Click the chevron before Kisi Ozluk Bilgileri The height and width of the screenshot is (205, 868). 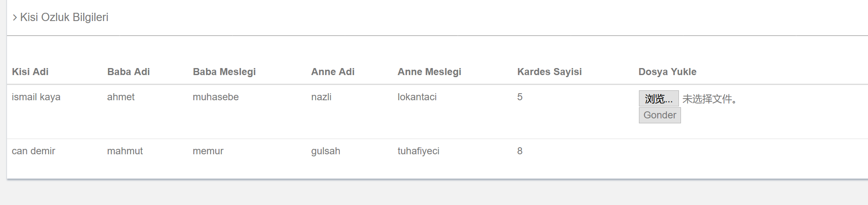15,17
